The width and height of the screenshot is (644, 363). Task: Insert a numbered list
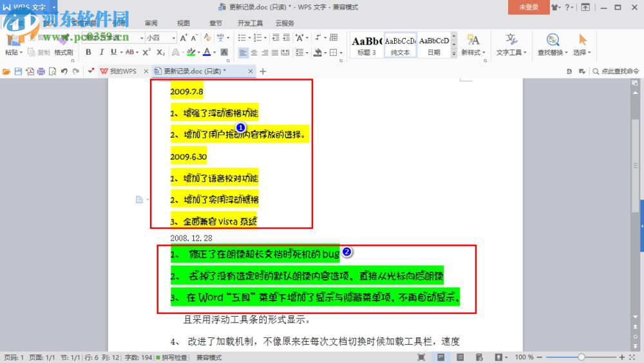click(258, 38)
